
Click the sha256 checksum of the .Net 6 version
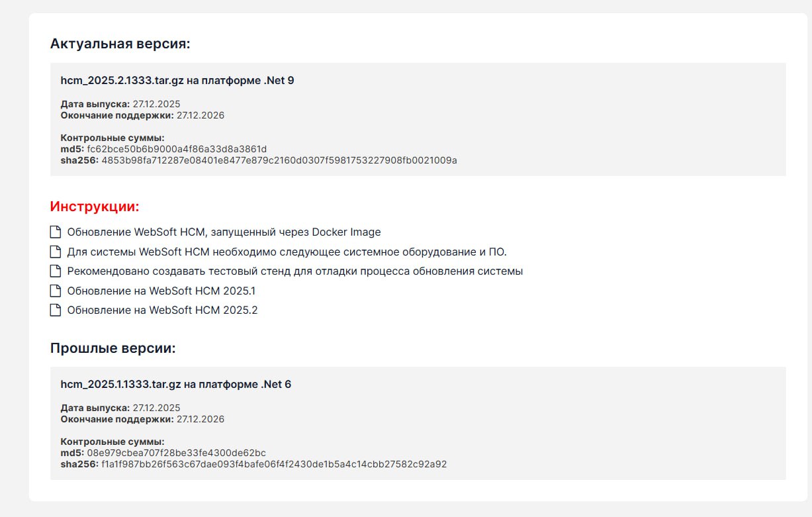[x=273, y=464]
